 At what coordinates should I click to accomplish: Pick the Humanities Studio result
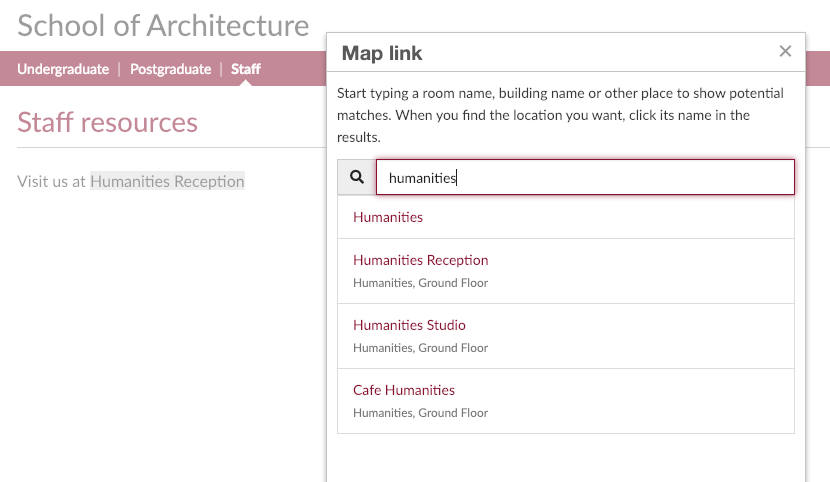point(409,325)
